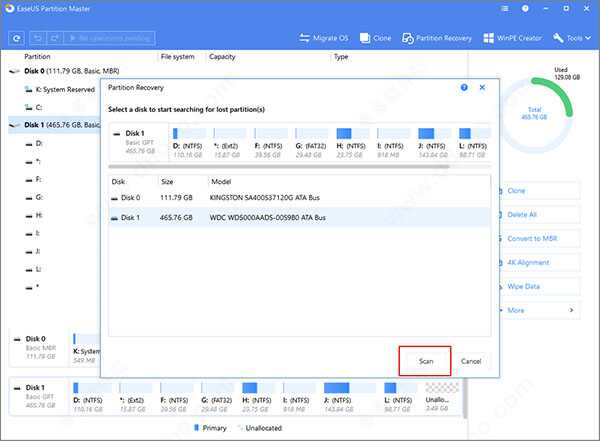Click J: (NTFS) block in bottom disk map
The height and width of the screenshot is (441, 600).
pos(350,397)
